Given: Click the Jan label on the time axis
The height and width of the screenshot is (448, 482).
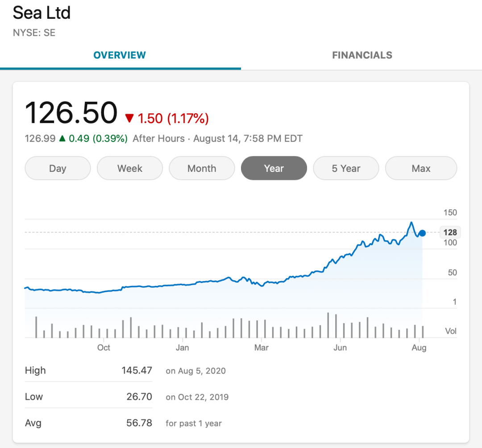Looking at the screenshot, I should coord(182,348).
